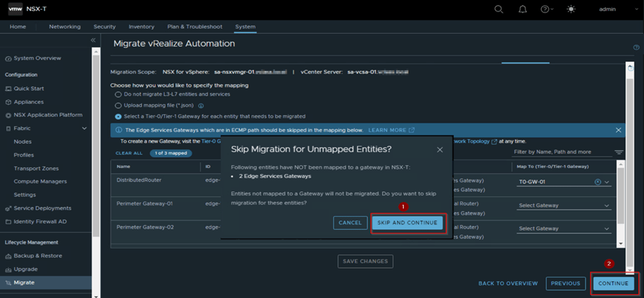Close the Skip Migration dialog with X
Image resolution: width=644 pixels, height=298 pixels.
[440, 149]
